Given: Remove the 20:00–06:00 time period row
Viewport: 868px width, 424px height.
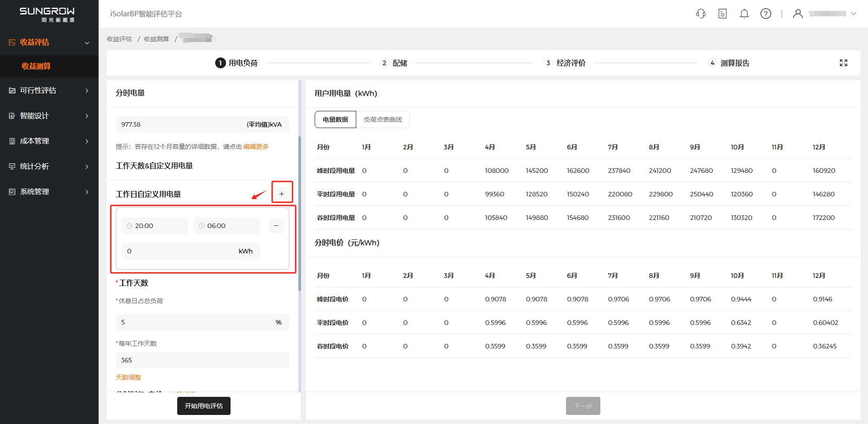Looking at the screenshot, I should click(276, 225).
